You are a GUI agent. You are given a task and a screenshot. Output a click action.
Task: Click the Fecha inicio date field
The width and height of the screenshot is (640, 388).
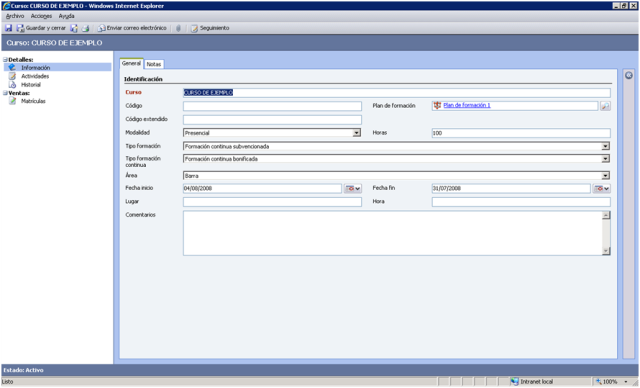(262, 188)
